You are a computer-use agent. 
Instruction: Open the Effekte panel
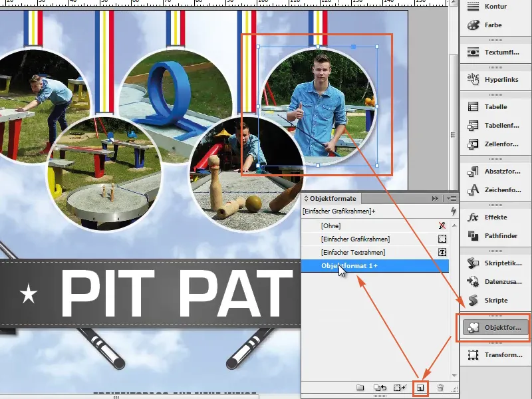click(x=495, y=217)
